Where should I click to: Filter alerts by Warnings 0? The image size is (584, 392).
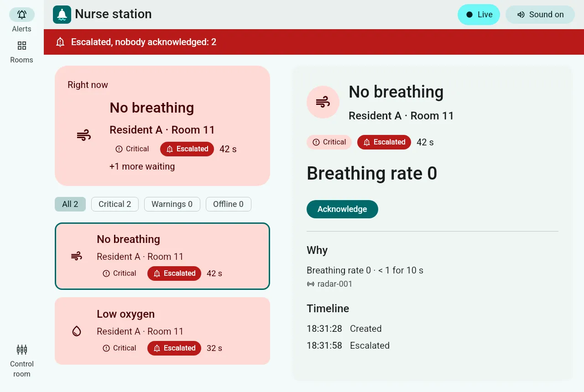coord(172,204)
